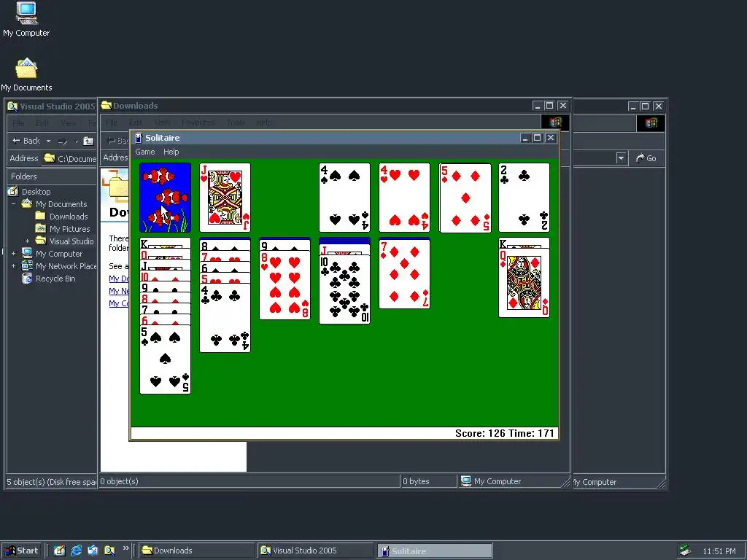
Task: Open the Help menu in Solitaire
Action: [171, 152]
